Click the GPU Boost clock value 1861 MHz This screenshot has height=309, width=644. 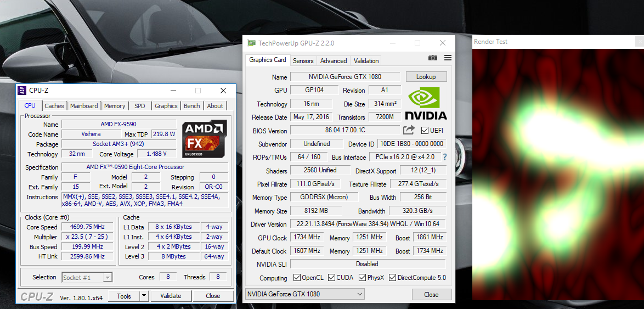pyautogui.click(x=430, y=238)
